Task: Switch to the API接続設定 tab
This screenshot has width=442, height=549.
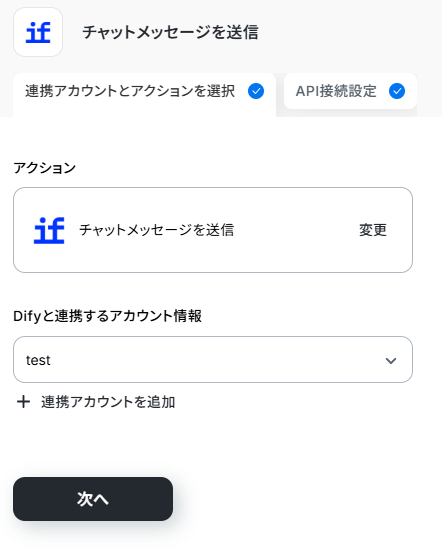Action: (x=350, y=91)
